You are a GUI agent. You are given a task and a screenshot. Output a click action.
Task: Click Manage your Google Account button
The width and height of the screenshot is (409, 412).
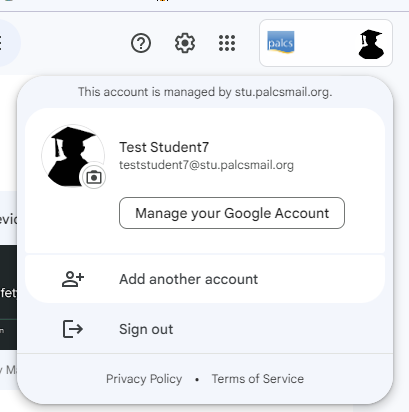coord(232,213)
